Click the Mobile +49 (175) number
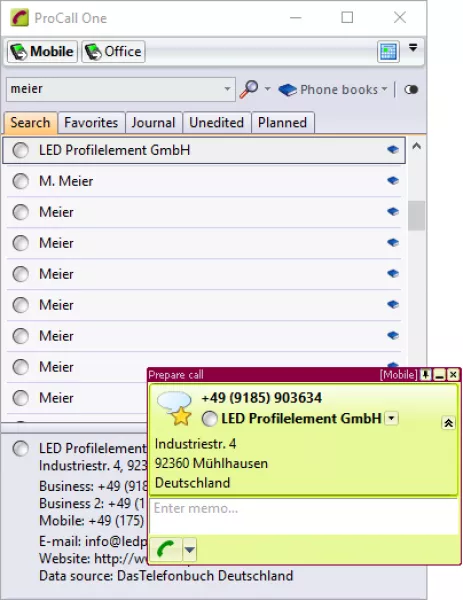Screen dimensions: 463x600 point(92,520)
